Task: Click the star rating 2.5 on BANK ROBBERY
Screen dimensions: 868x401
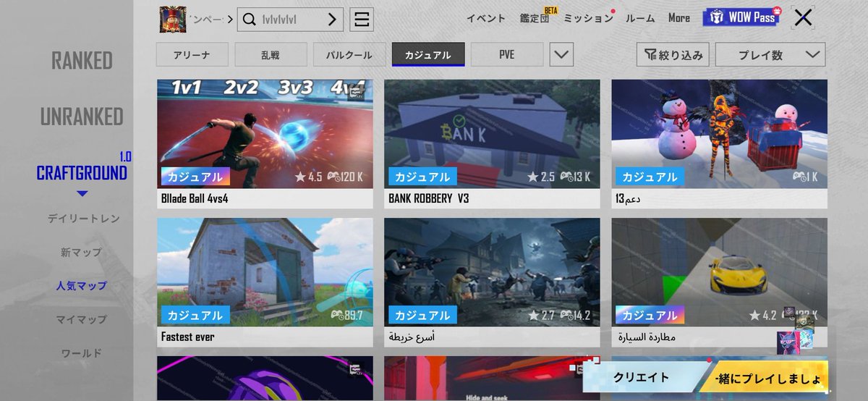Action: (540, 177)
